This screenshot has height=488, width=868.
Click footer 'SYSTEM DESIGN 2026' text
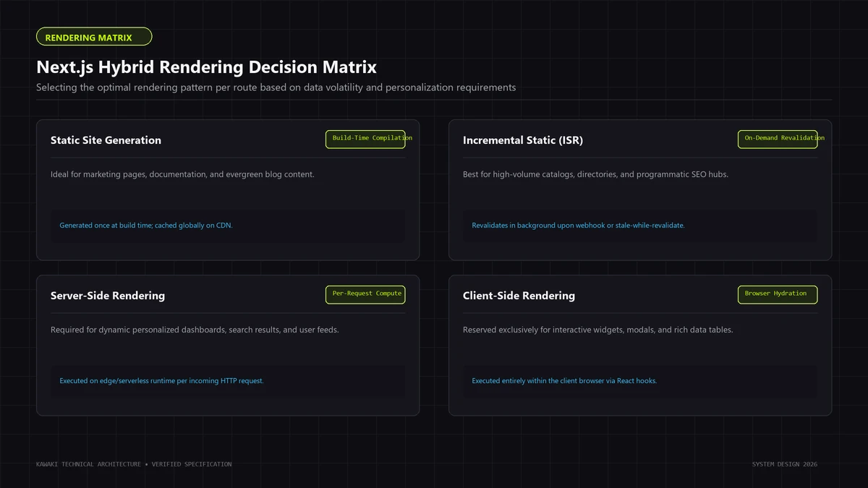click(784, 464)
